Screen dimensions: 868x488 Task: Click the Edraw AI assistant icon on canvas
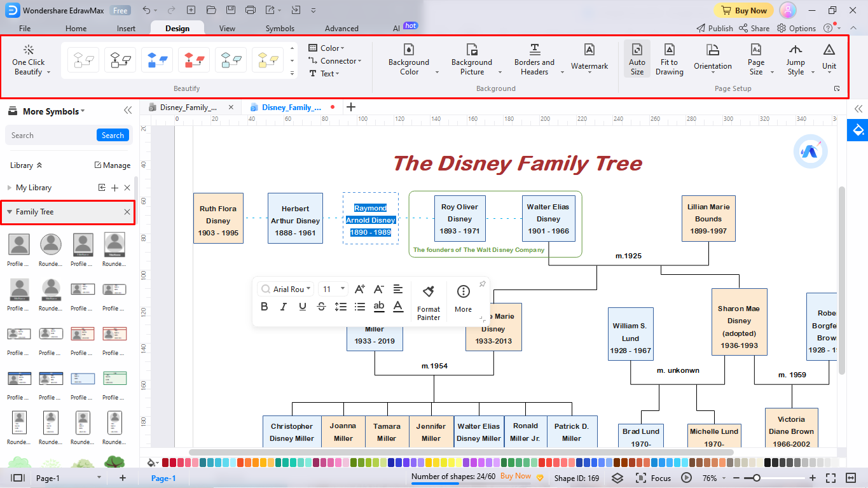pyautogui.click(x=810, y=151)
